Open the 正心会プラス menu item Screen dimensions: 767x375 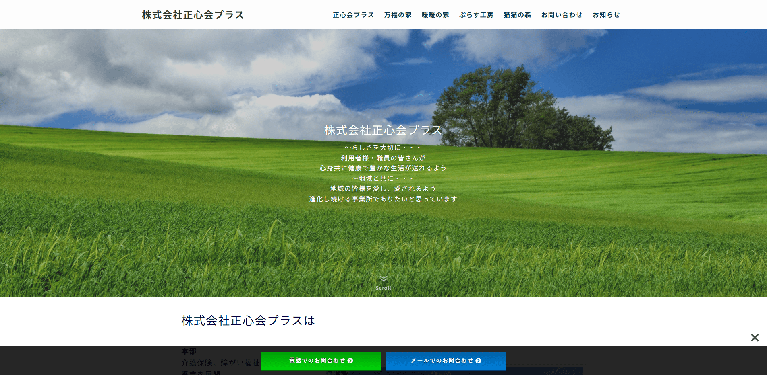click(353, 15)
